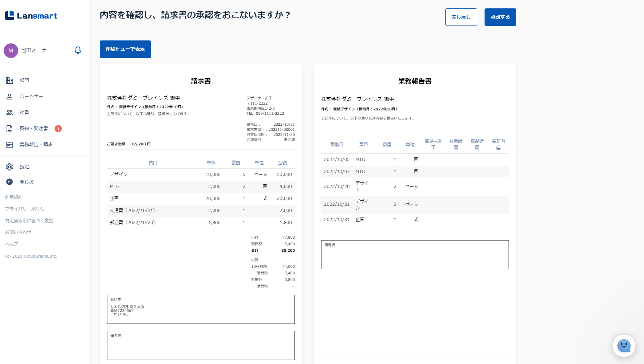Image resolution: width=644 pixels, height=364 pixels.
Task: Click 印刷ビューで表示 button
Action: 125,49
